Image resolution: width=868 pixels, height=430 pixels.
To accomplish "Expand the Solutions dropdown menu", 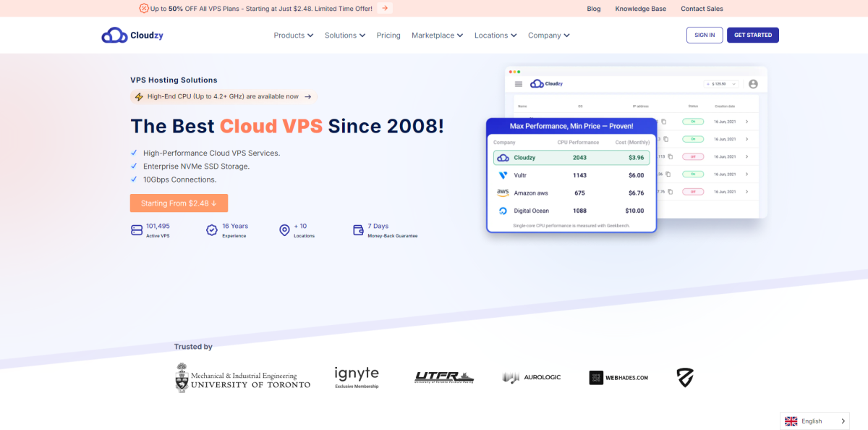I will 344,35.
